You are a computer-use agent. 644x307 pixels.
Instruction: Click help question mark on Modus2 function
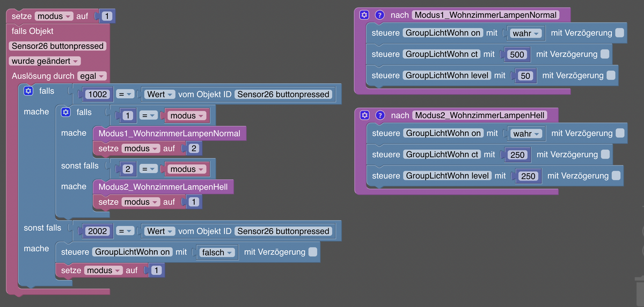point(380,115)
